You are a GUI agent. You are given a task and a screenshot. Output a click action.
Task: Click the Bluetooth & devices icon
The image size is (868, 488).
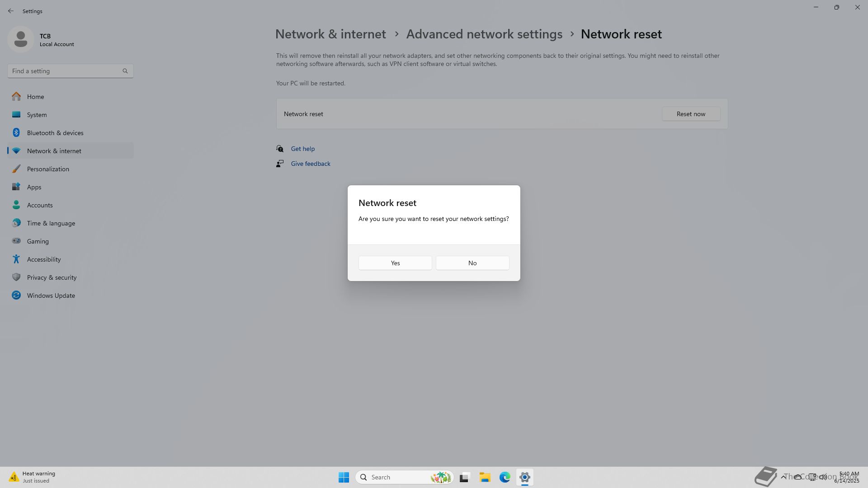(16, 133)
